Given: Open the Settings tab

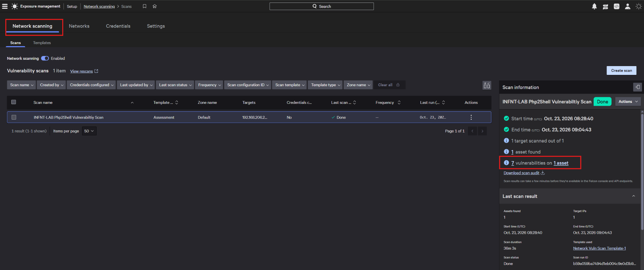Looking at the screenshot, I should [x=156, y=26].
